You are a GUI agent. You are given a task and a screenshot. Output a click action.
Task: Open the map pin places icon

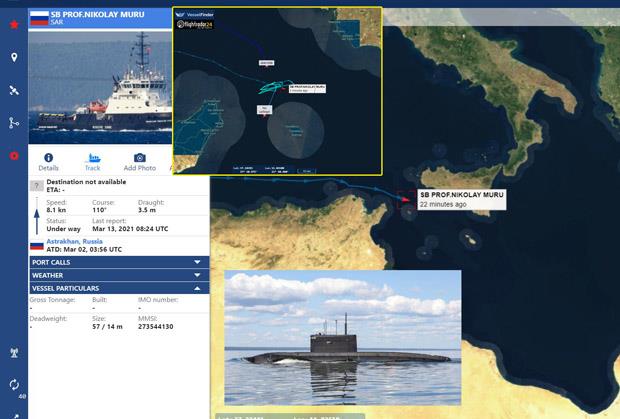click(x=14, y=57)
